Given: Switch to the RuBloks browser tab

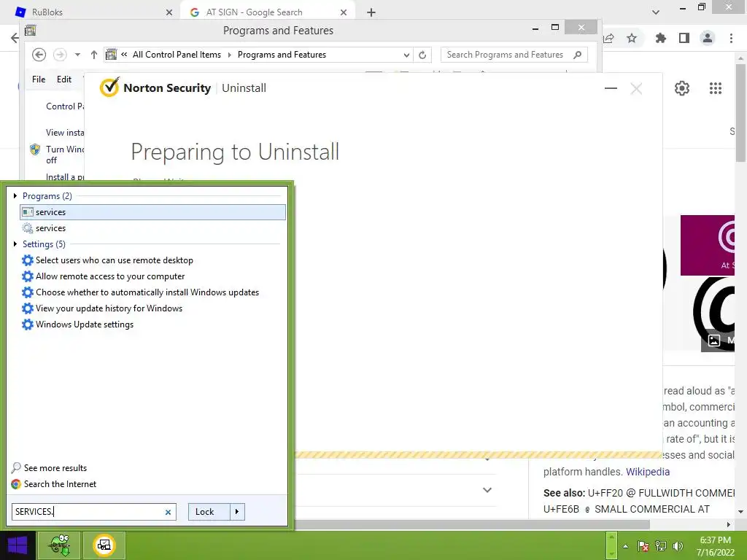Looking at the screenshot, I should 90,12.
